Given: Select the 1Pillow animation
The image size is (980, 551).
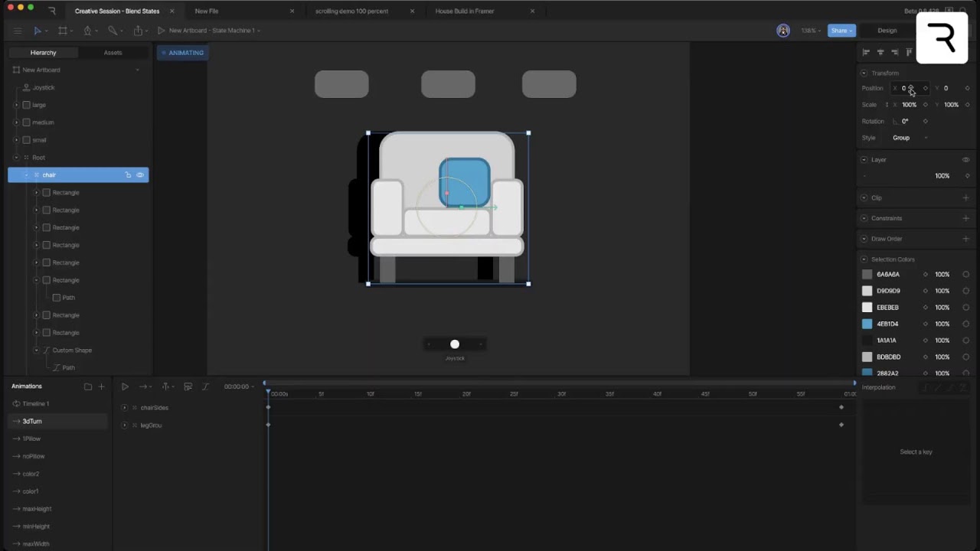Looking at the screenshot, I should (31, 439).
